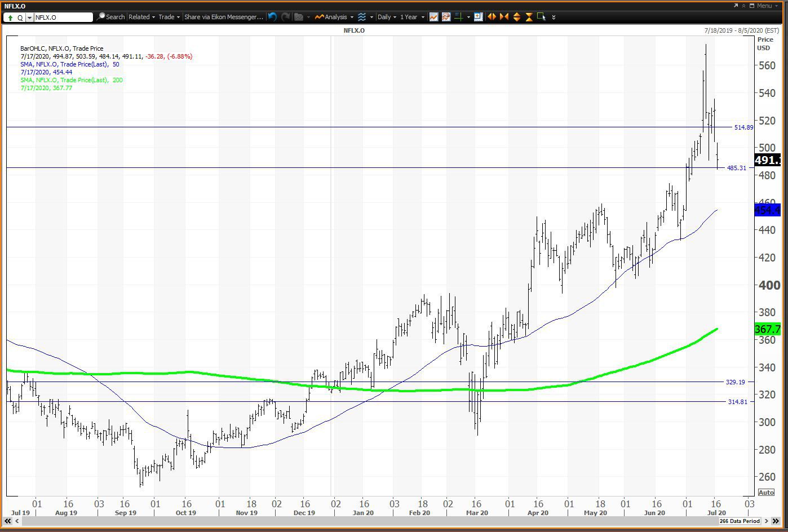Click the add-panel plus box icon

478,17
